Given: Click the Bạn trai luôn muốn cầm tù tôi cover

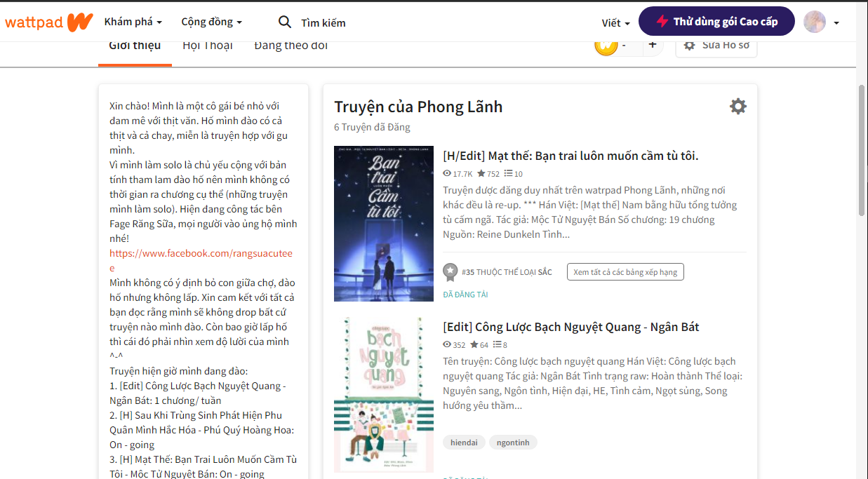Looking at the screenshot, I should point(384,224).
